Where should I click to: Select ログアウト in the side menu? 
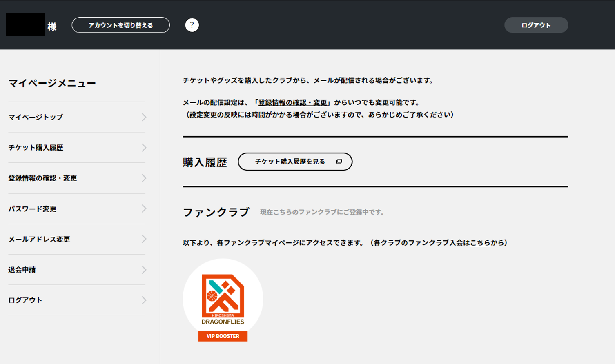[77, 300]
